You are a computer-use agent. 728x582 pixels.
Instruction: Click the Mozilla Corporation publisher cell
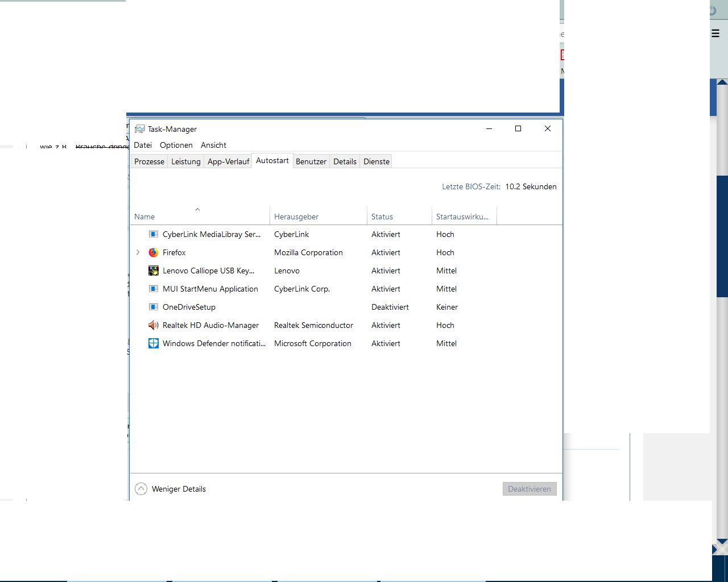coord(308,252)
